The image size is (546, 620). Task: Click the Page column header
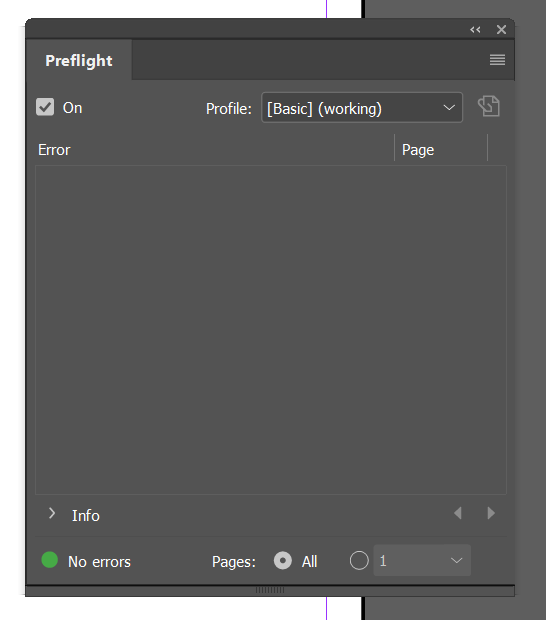pyautogui.click(x=418, y=150)
